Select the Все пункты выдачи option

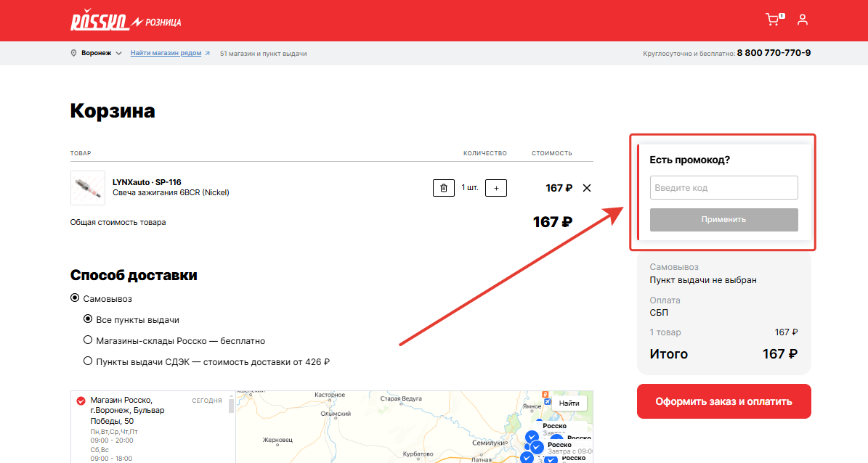(x=87, y=319)
